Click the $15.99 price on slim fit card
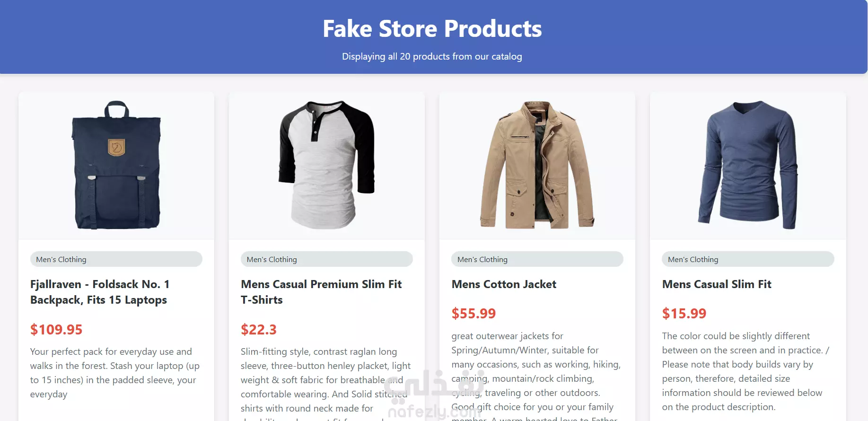This screenshot has height=421, width=868. (684, 313)
